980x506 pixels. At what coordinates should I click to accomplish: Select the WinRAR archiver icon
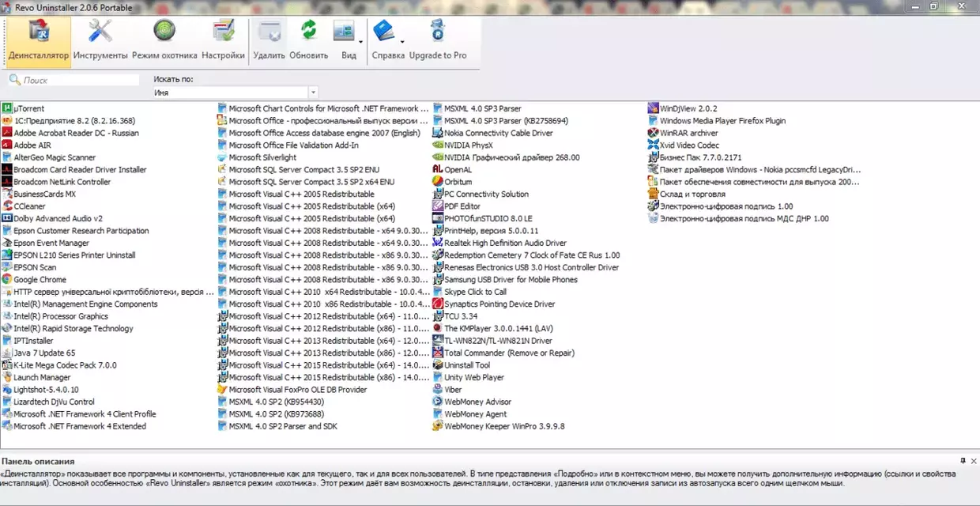click(x=654, y=133)
